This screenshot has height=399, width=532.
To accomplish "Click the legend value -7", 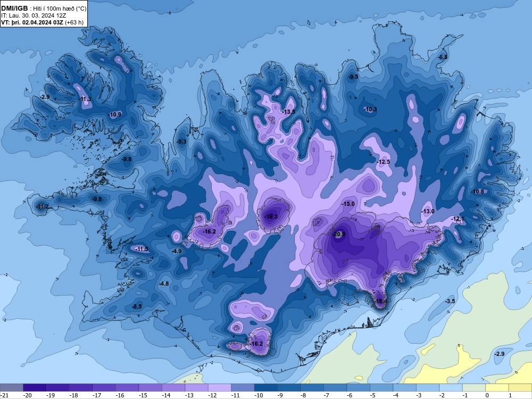I will 327,395.
